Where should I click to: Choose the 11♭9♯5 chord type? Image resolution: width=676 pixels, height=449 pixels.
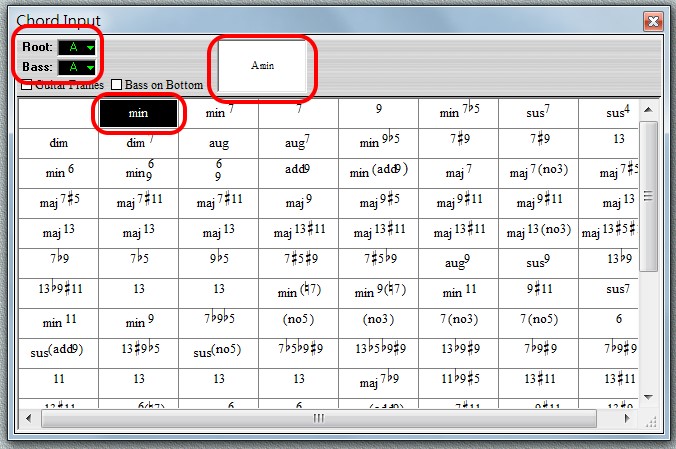pyautogui.click(x=459, y=383)
